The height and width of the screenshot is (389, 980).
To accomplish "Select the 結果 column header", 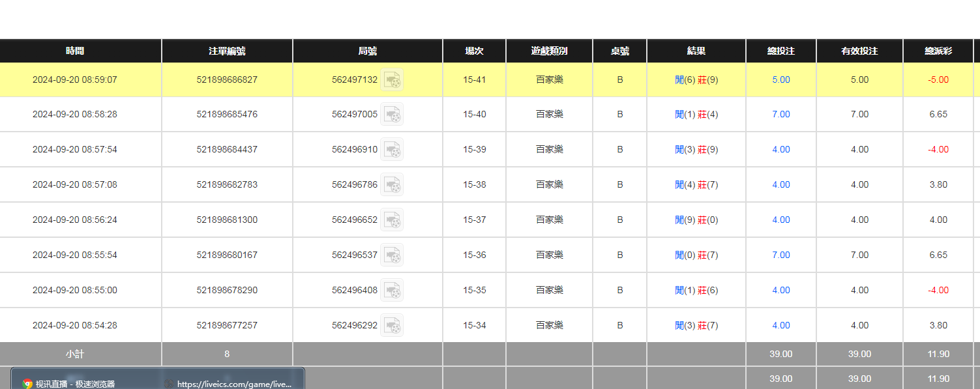I will tap(696, 51).
